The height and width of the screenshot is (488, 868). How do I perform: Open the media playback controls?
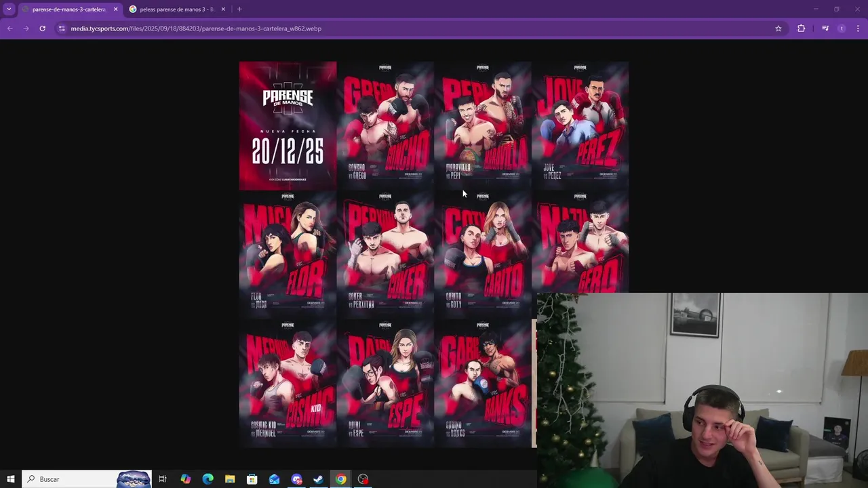click(825, 28)
